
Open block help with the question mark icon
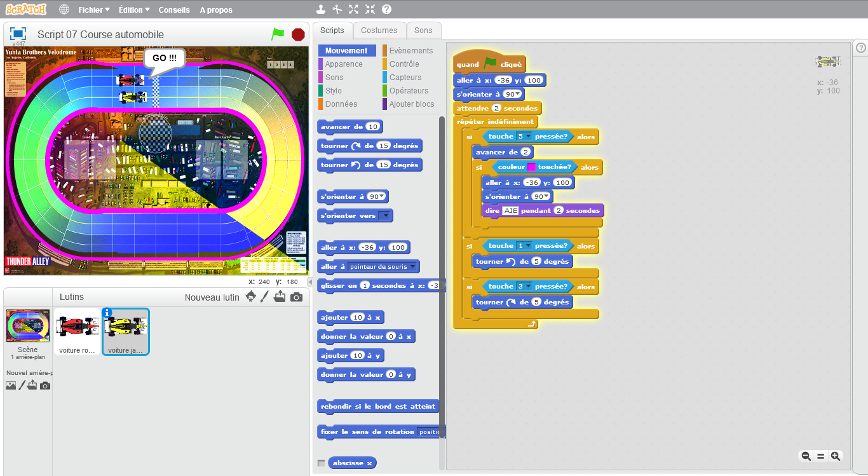point(386,10)
